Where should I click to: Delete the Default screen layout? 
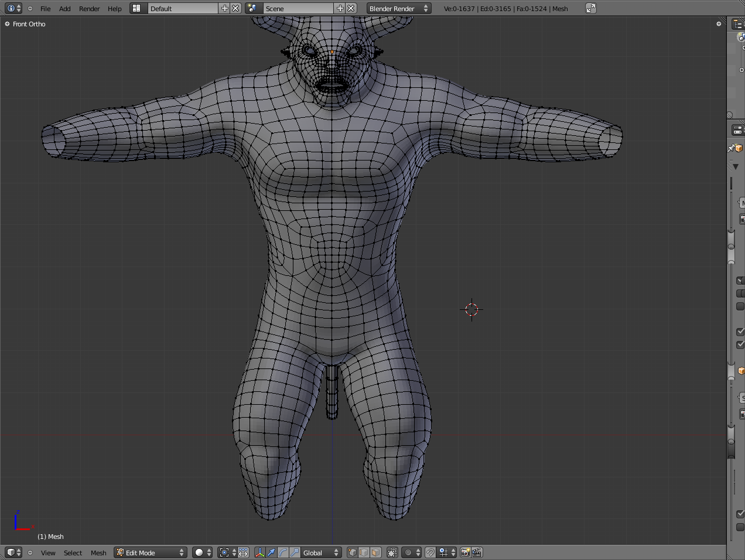235,8
